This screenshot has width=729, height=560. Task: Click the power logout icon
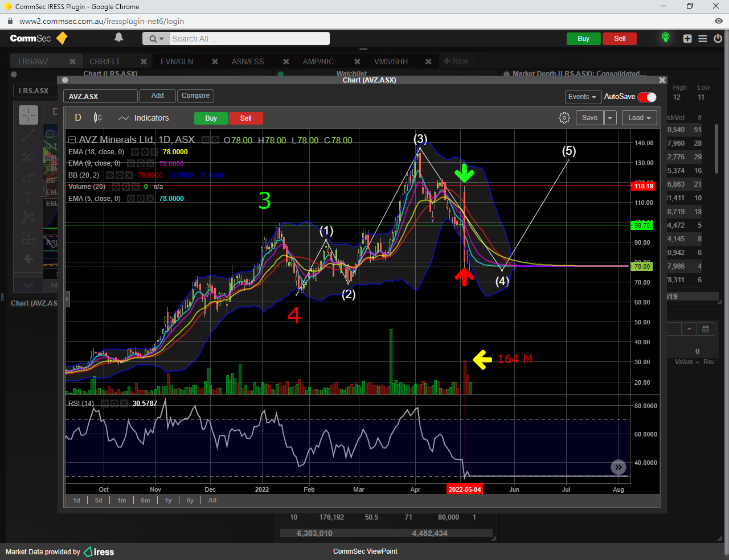coord(718,39)
